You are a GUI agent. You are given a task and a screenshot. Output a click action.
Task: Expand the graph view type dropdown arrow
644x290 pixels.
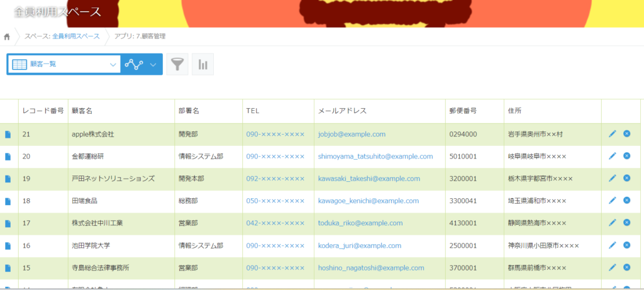pos(153,64)
